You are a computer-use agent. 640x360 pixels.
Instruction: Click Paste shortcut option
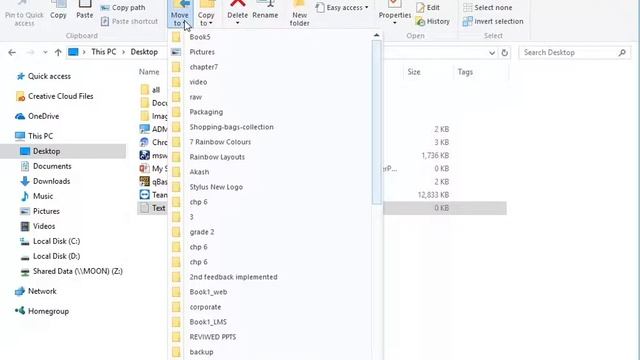[x=129, y=21]
